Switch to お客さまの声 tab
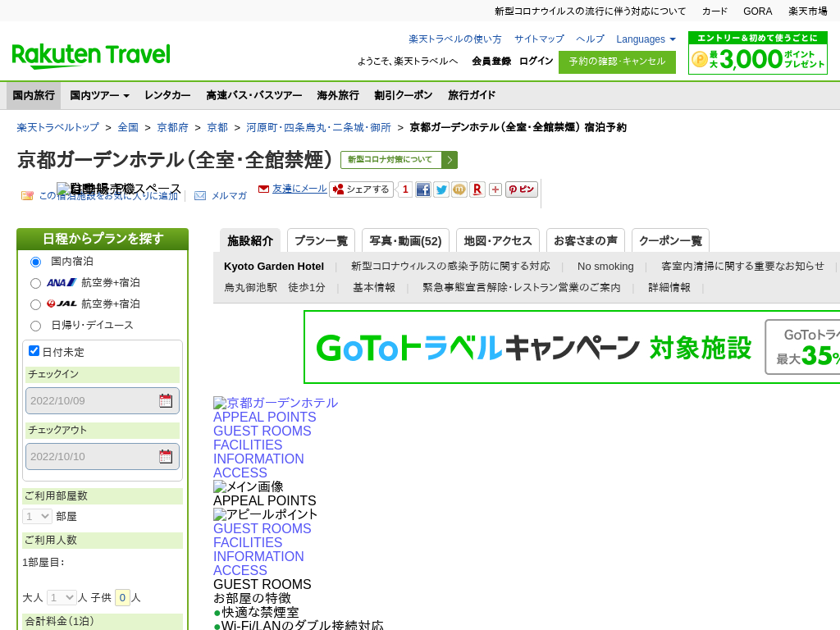840x630 pixels. (x=586, y=240)
